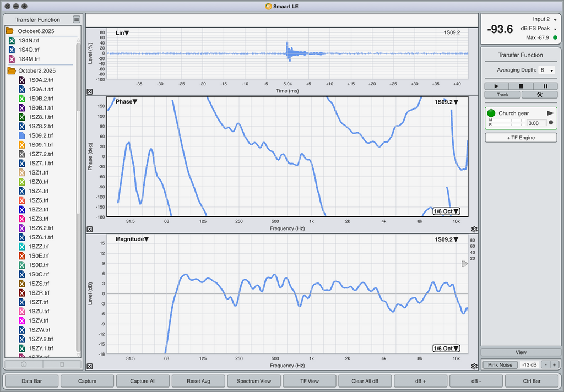The width and height of the screenshot is (564, 392).
Task: Toggle the 1S09.2.trf trace visibility
Action: click(22, 135)
